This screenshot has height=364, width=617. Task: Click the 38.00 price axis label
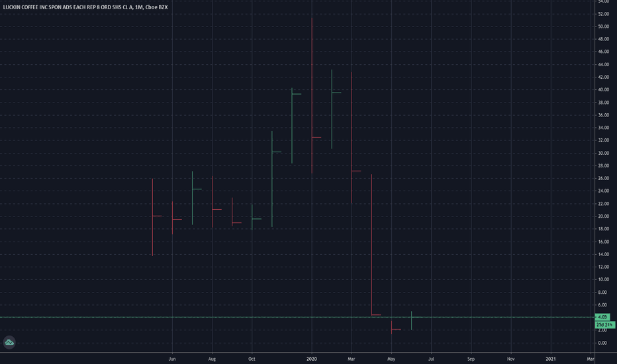click(x=603, y=103)
